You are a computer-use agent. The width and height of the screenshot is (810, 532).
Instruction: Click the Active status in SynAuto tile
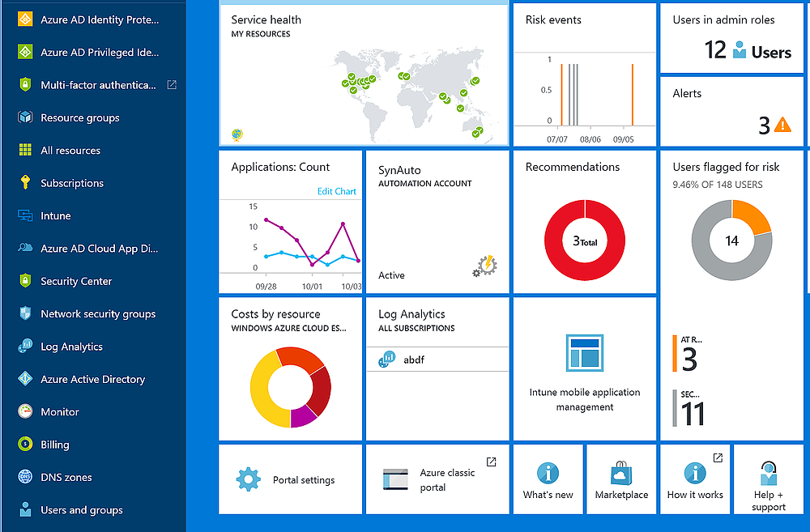tap(391, 275)
